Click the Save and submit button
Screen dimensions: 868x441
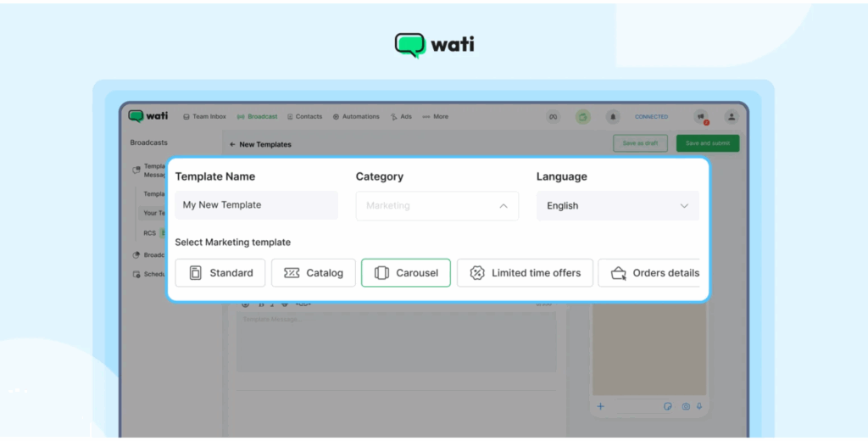[x=708, y=143]
